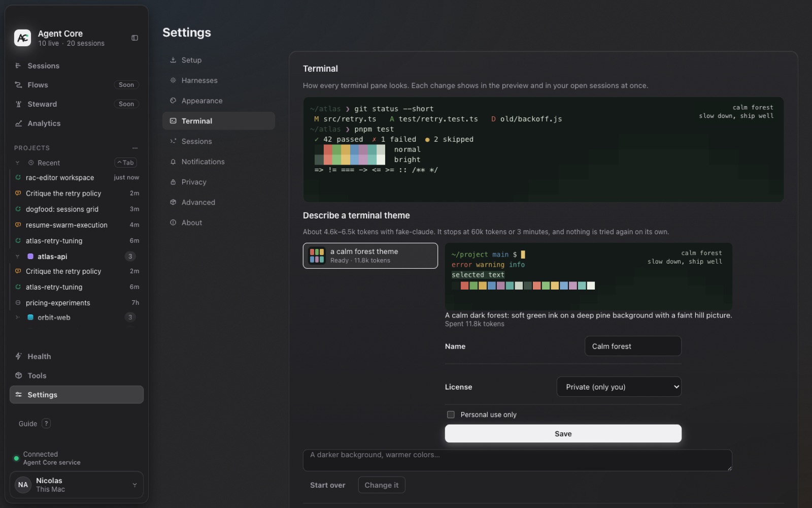Open the Projects more options ellipsis
The width and height of the screenshot is (812, 508).
click(135, 148)
